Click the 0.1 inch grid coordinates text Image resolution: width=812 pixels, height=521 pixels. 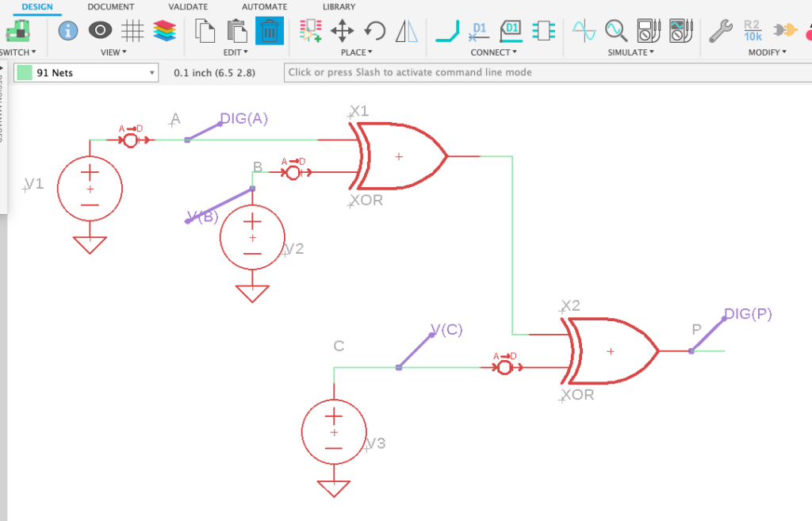coord(214,72)
